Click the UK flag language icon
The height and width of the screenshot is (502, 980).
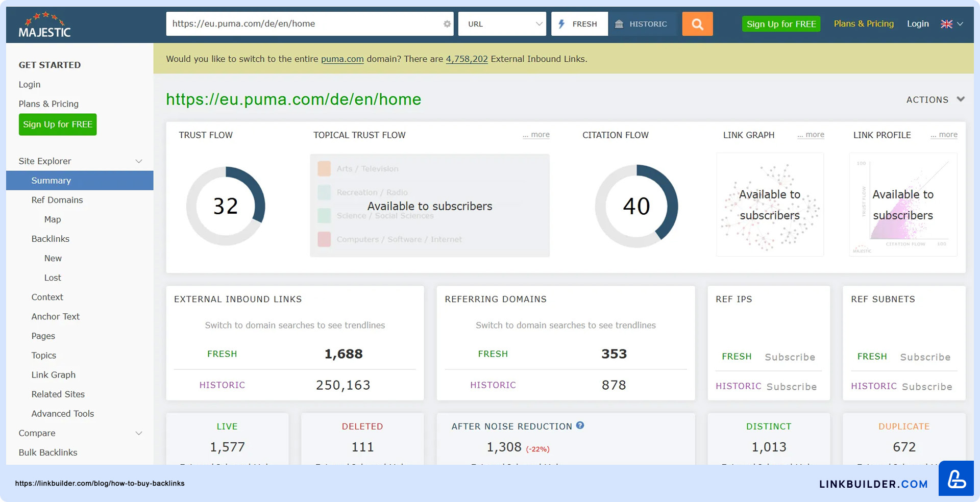tap(946, 24)
